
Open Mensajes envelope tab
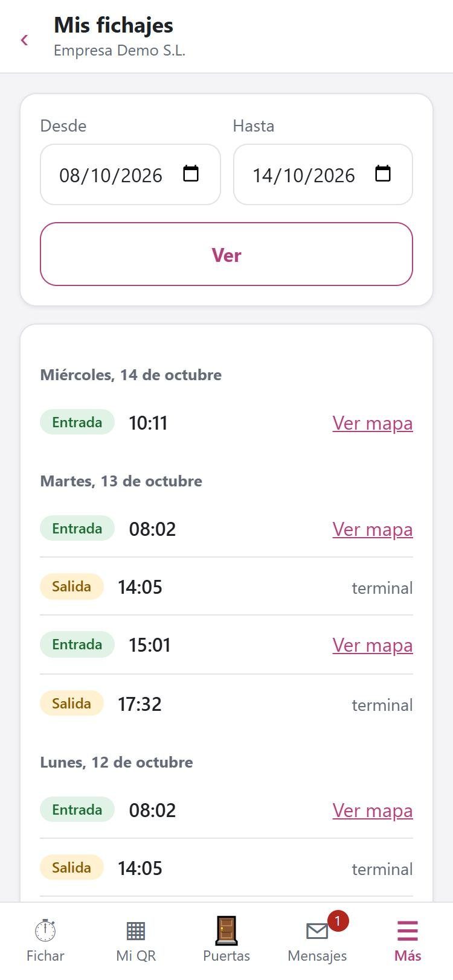317,940
